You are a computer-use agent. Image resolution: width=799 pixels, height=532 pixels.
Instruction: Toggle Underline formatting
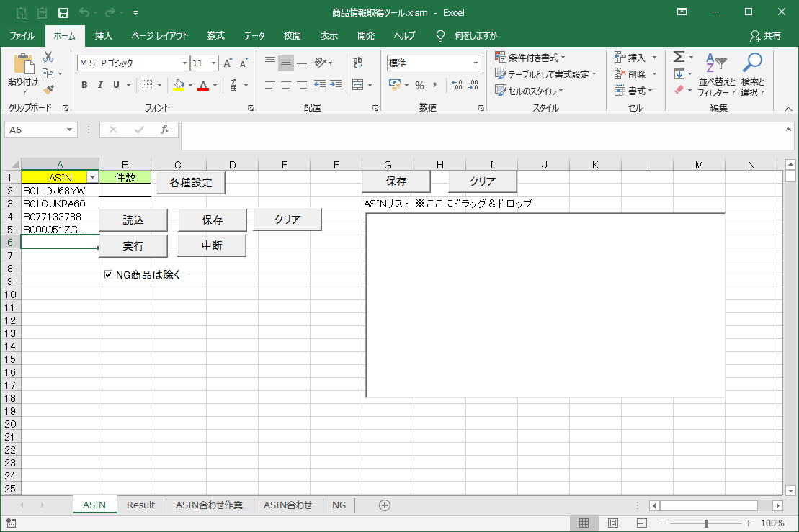tap(116, 85)
